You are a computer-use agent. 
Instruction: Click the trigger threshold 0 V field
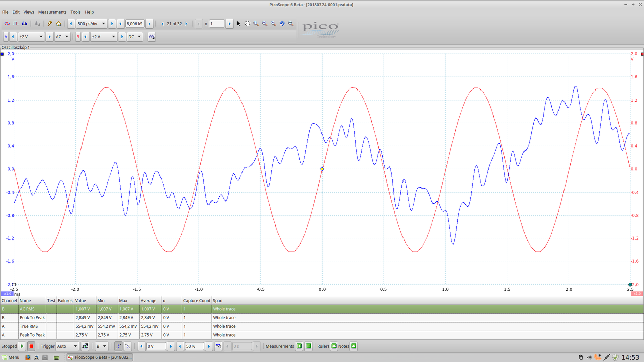[156, 346]
